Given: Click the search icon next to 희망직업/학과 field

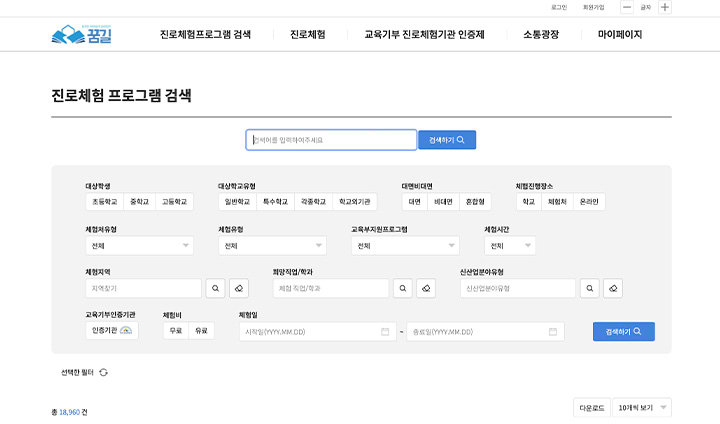Looking at the screenshot, I should [402, 288].
